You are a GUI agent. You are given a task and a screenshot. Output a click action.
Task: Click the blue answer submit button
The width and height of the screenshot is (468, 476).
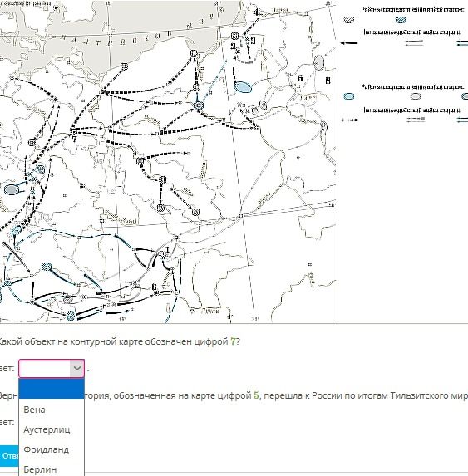[9, 456]
